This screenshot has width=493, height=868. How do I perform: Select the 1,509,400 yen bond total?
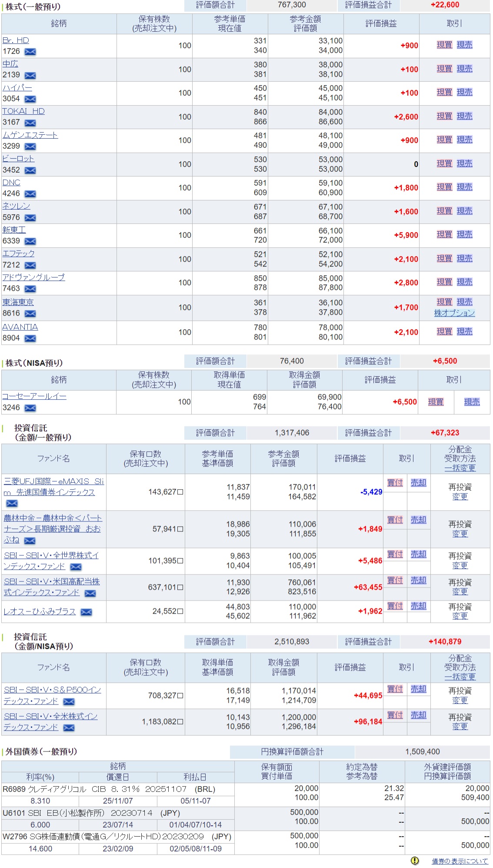(423, 751)
